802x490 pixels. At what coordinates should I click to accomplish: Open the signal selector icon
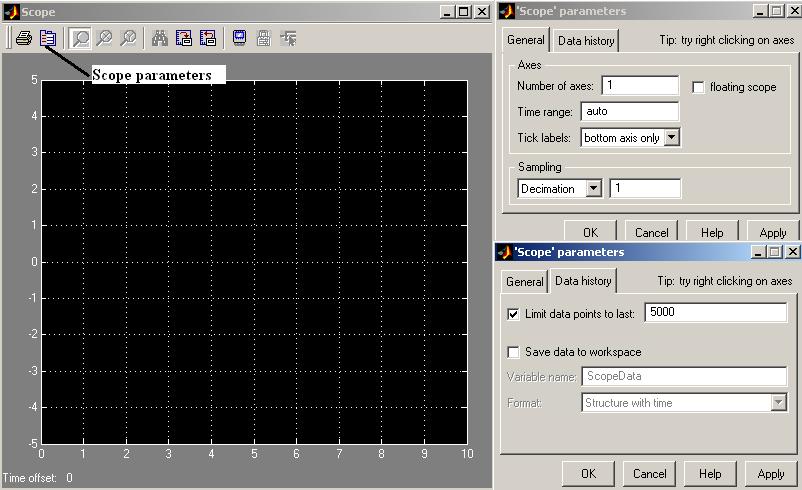[x=288, y=38]
